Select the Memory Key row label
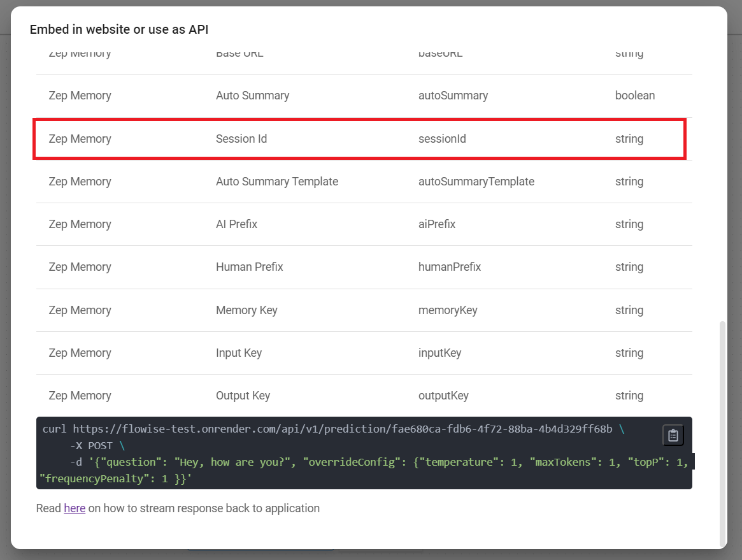The image size is (742, 560). 246,310
